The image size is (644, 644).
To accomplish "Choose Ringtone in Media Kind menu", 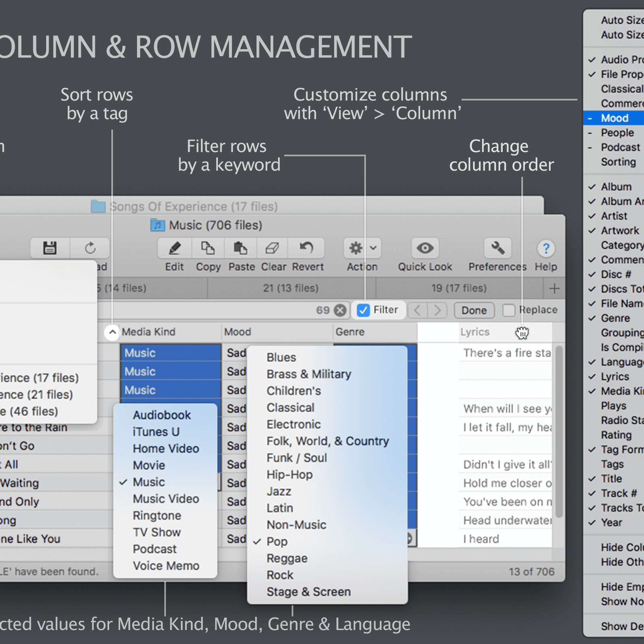I will (x=165, y=516).
